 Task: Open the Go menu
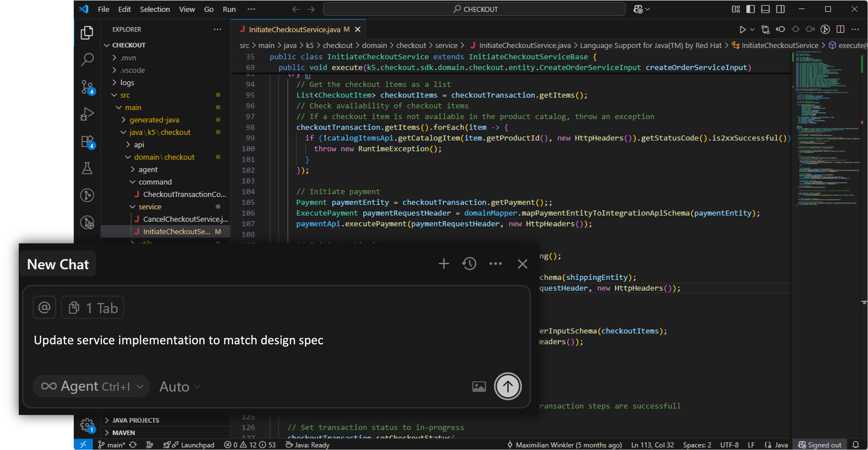pos(209,9)
